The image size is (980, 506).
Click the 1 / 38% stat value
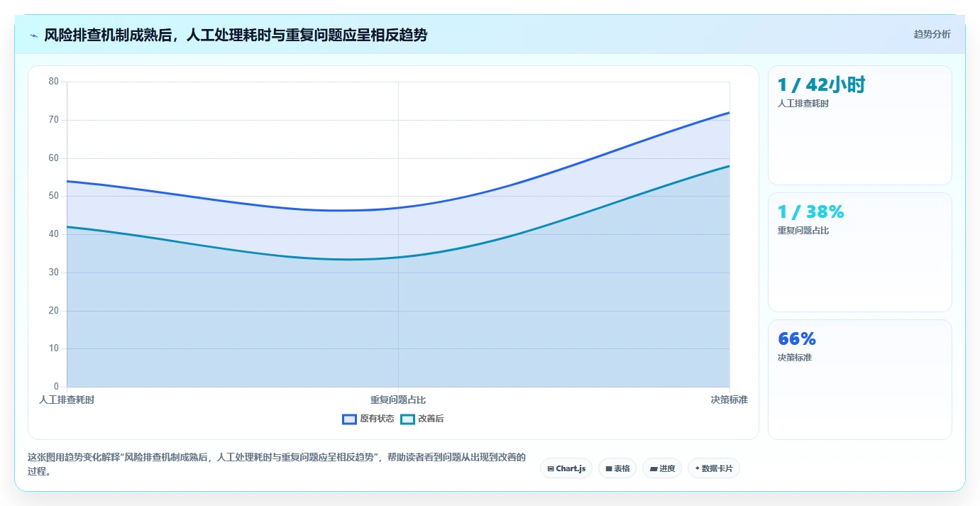811,211
